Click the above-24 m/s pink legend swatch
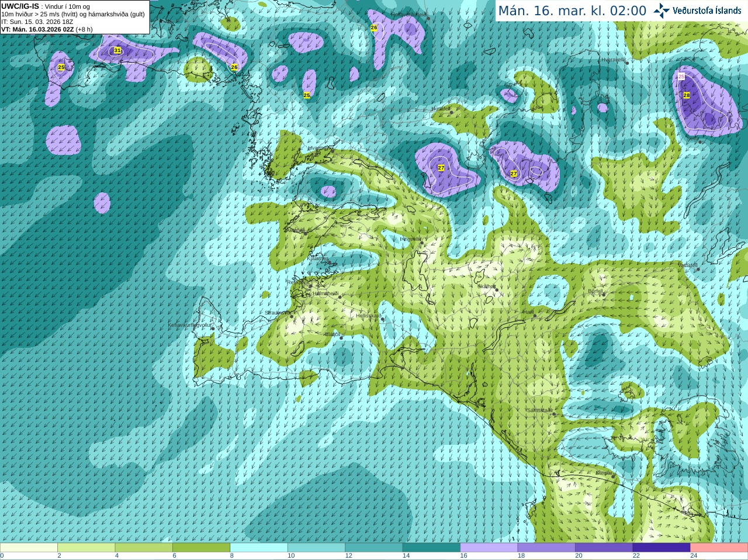Viewport: 748px width, 560px height. (x=719, y=548)
